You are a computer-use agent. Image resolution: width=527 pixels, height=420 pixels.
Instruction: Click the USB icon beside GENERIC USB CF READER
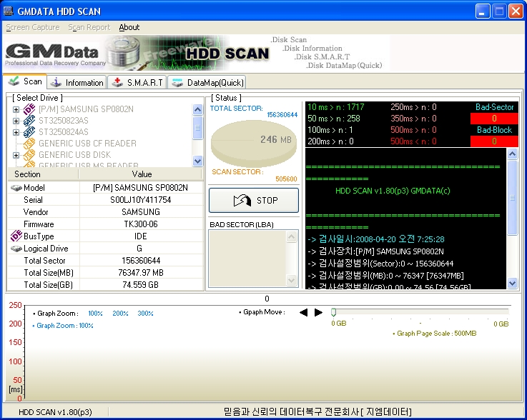click(x=29, y=144)
